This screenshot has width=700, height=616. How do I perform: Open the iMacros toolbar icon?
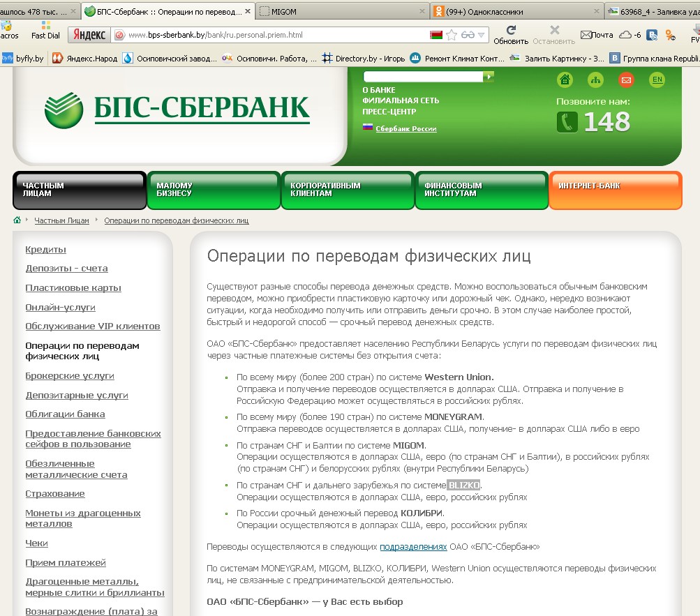coord(8,31)
